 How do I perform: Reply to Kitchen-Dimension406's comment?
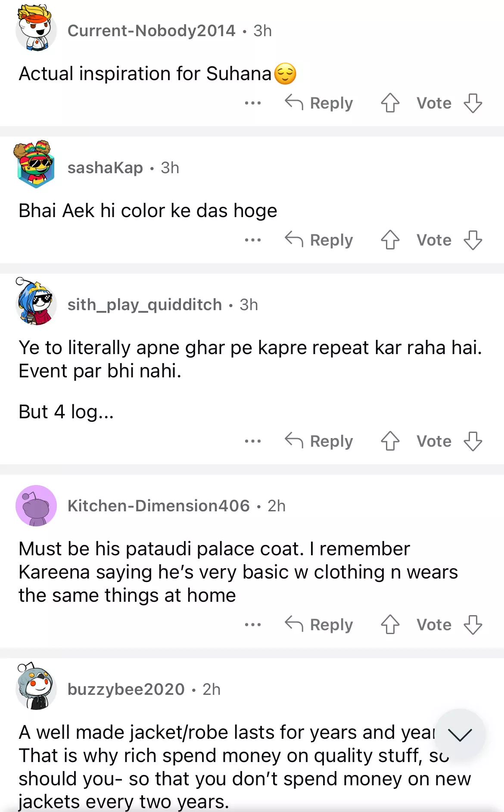[319, 625]
